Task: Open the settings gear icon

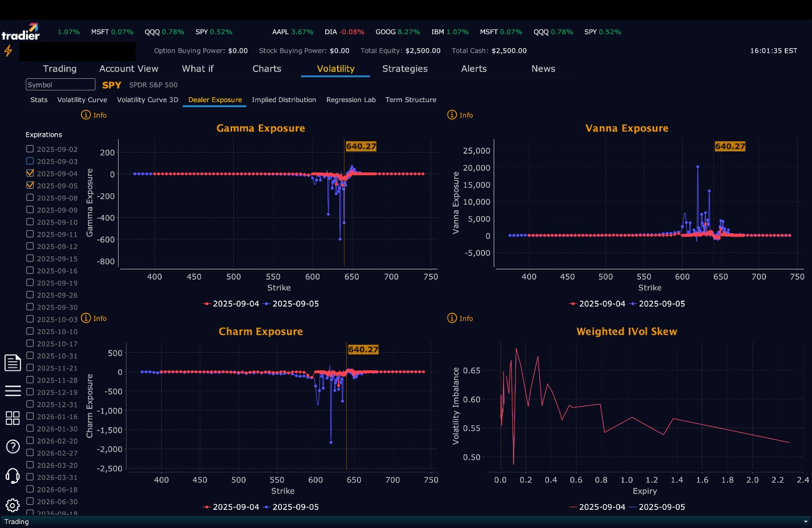Action: click(12, 505)
